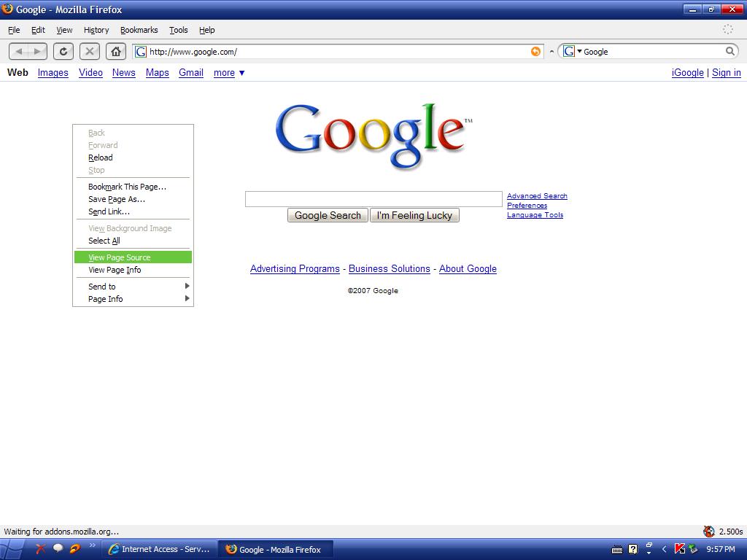Viewport: 747px width, 560px height.
Task: Click the I'm Feeling Lucky button
Action: [x=414, y=215]
